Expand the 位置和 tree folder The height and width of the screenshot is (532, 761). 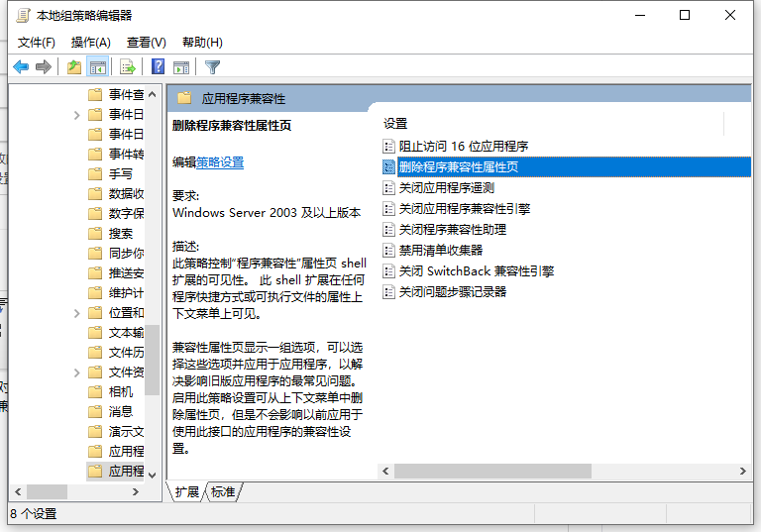tap(77, 313)
